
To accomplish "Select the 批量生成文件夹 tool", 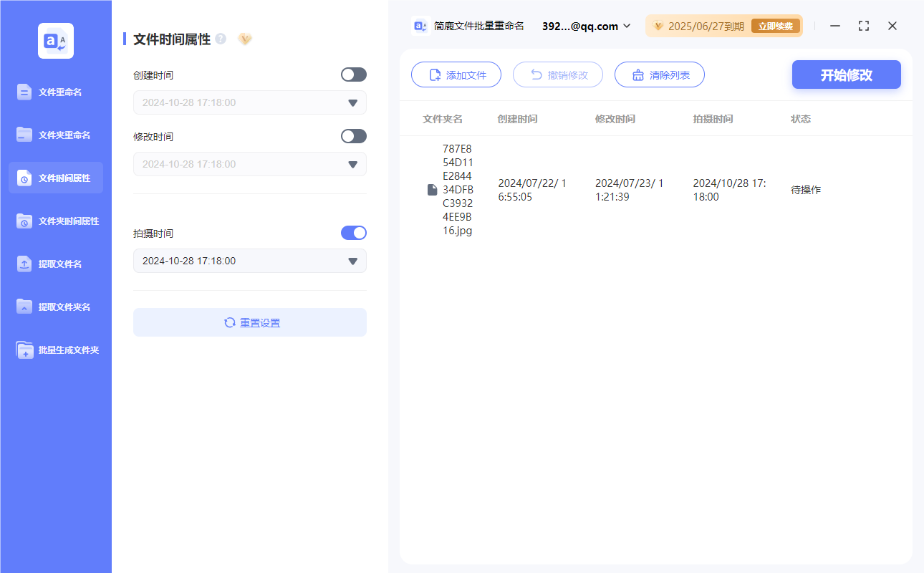I will click(x=55, y=350).
